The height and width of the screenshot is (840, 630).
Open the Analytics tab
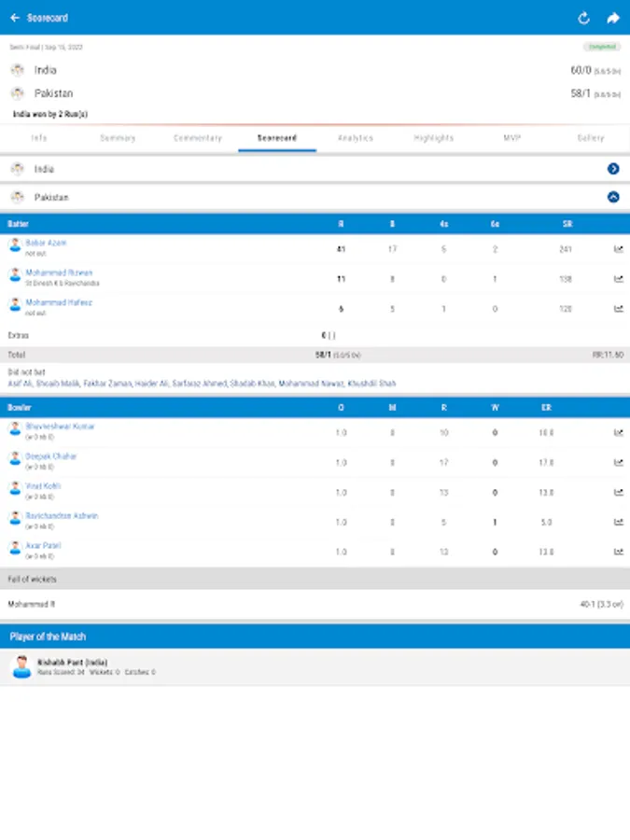356,138
